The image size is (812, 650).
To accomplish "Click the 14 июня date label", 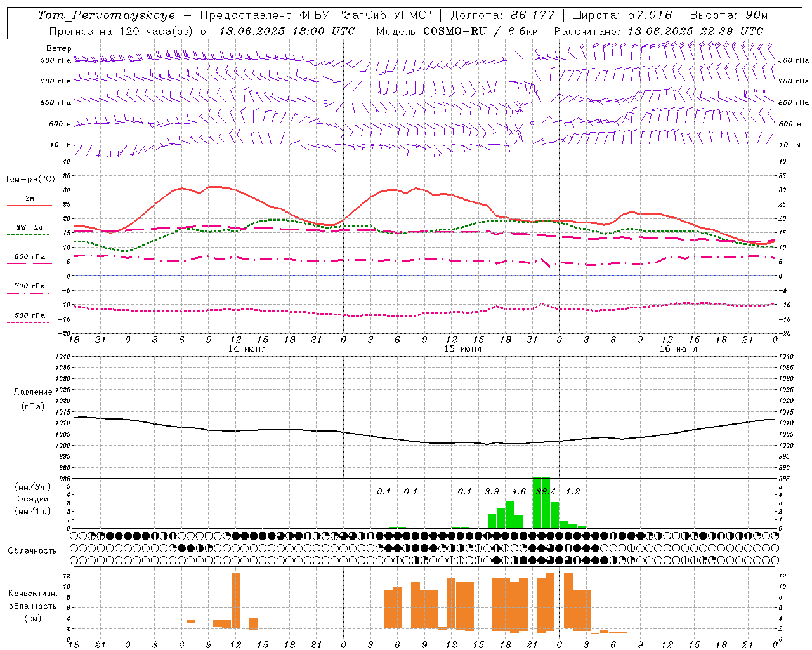I will pyautogui.click(x=247, y=349).
